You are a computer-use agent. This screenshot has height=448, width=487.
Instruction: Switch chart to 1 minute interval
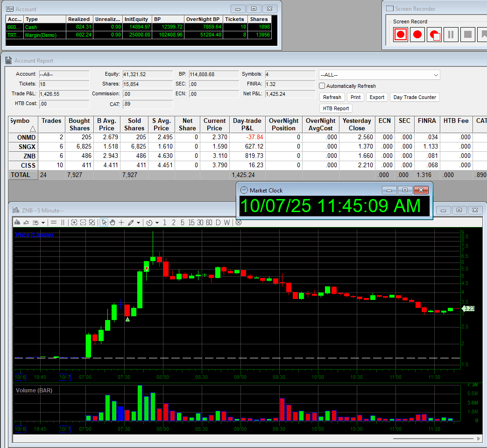point(165,222)
